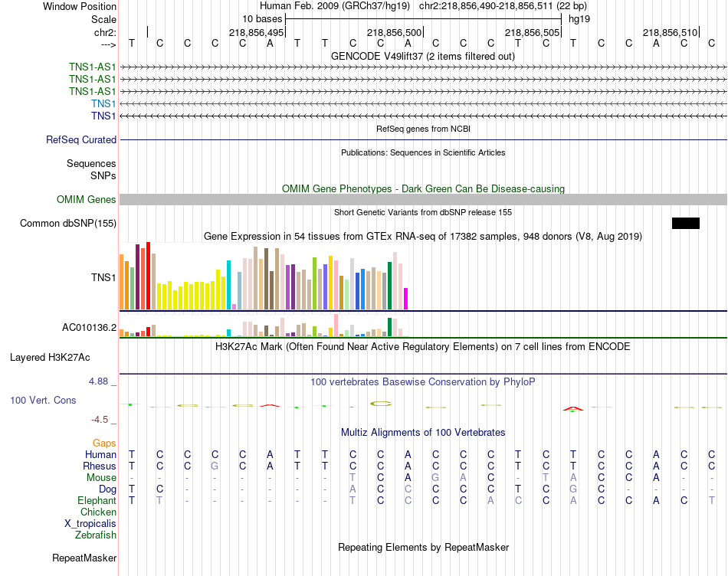Click the Zebrafish species row label
The height and width of the screenshot is (576, 728).
pyautogui.click(x=96, y=535)
